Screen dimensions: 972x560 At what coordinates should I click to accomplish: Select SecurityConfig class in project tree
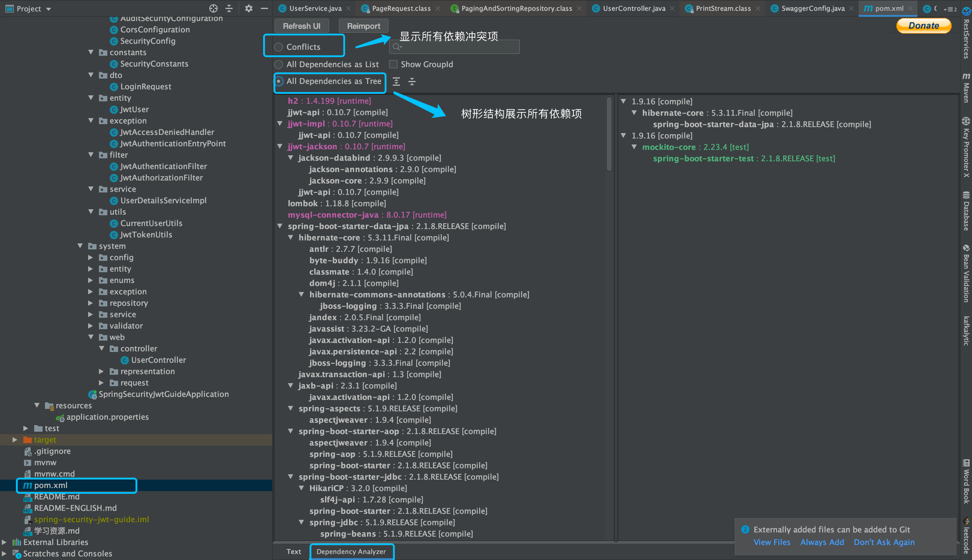click(x=148, y=41)
